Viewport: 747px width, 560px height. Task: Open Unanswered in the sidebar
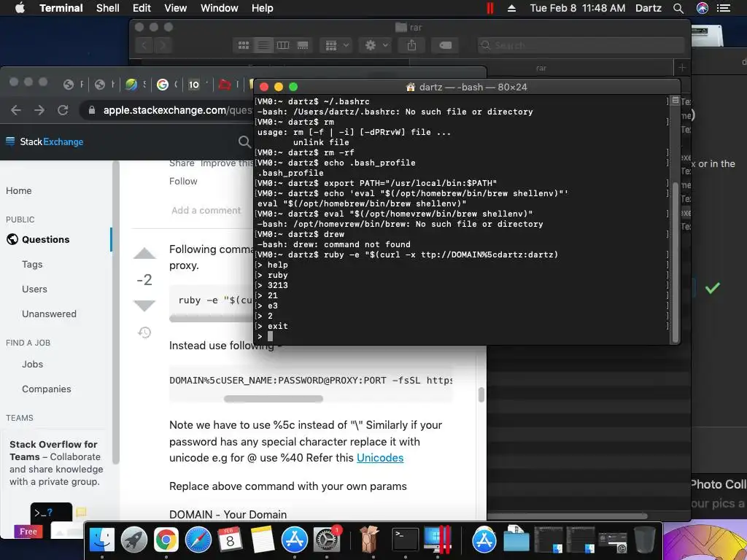coord(49,314)
